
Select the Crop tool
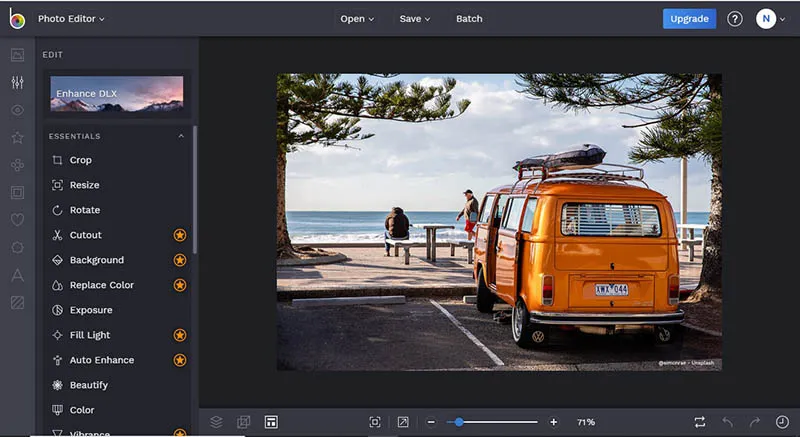pos(80,160)
